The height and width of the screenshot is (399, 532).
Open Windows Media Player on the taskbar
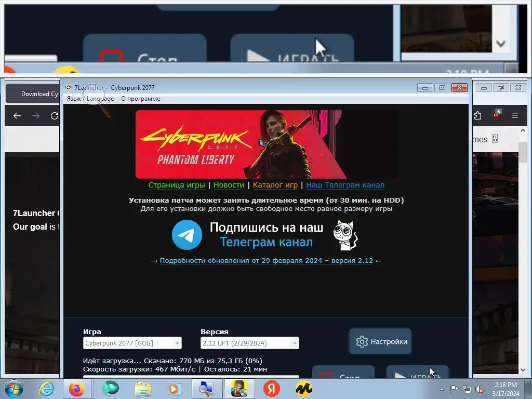[175, 389]
